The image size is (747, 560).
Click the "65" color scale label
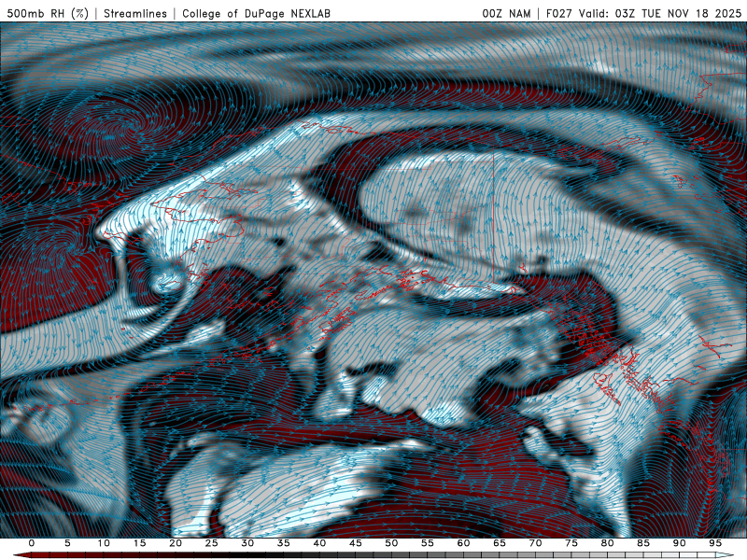click(x=500, y=543)
